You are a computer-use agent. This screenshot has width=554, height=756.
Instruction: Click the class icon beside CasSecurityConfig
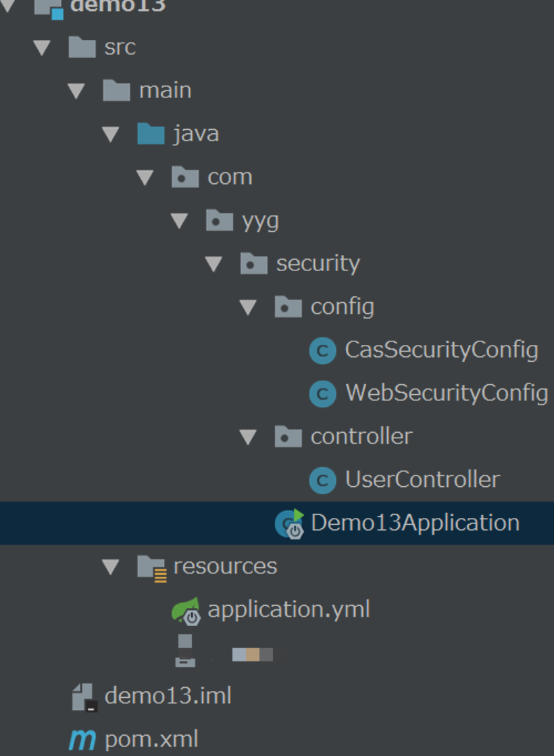point(323,350)
